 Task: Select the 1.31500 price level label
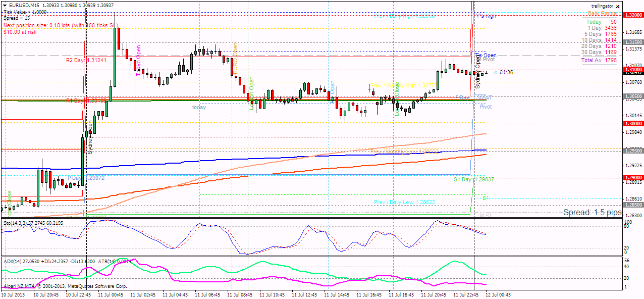click(632, 42)
